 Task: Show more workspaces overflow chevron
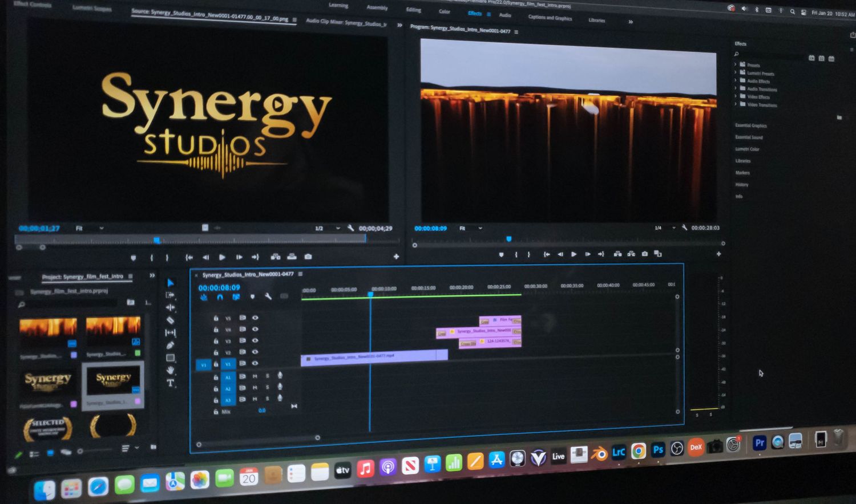point(631,22)
